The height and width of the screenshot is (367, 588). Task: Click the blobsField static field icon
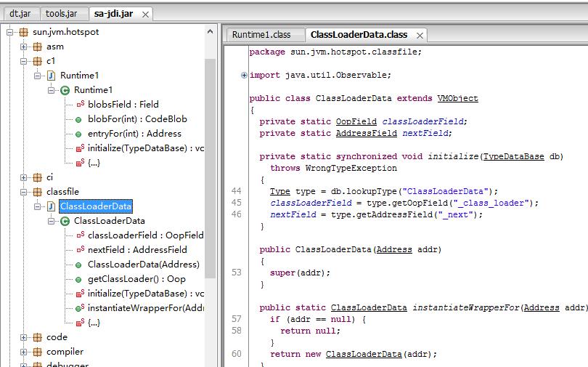point(81,105)
